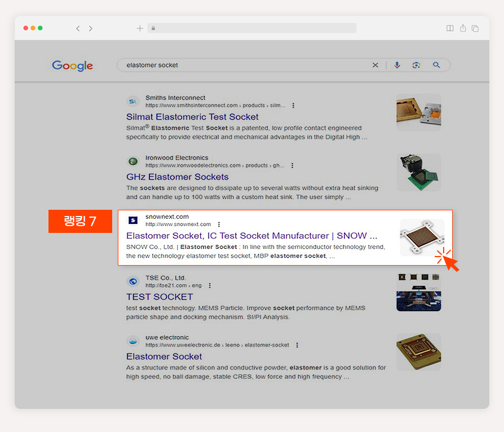Click the http://www.snownext.com URL text
This screenshot has width=504, height=432.
pyautogui.click(x=178, y=224)
